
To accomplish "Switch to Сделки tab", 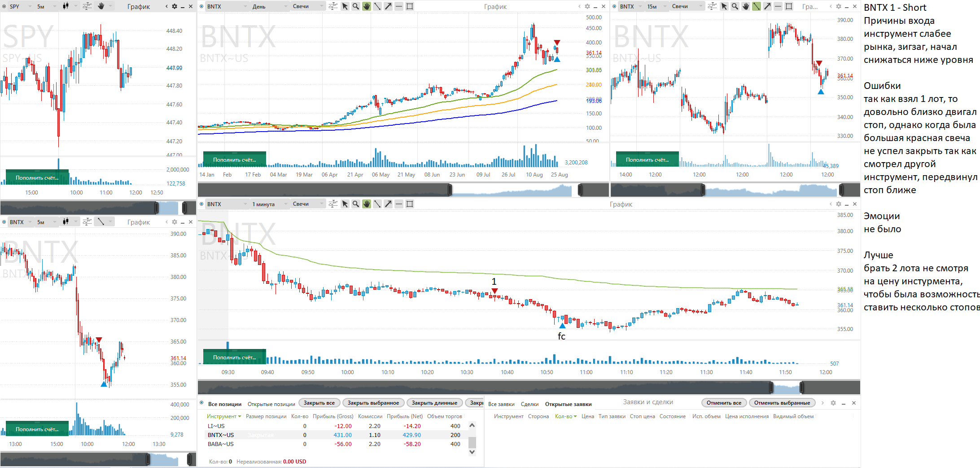I will coord(529,404).
